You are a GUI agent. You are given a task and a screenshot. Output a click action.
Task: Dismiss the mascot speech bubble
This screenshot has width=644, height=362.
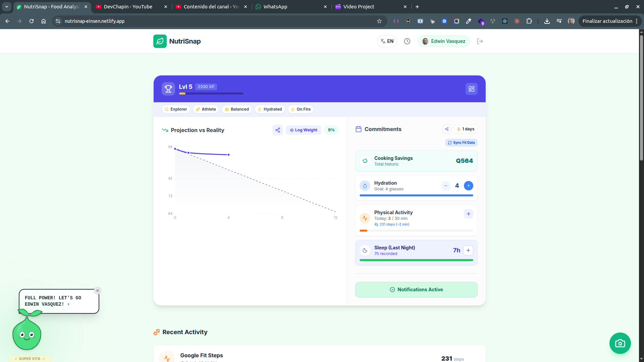(x=98, y=291)
